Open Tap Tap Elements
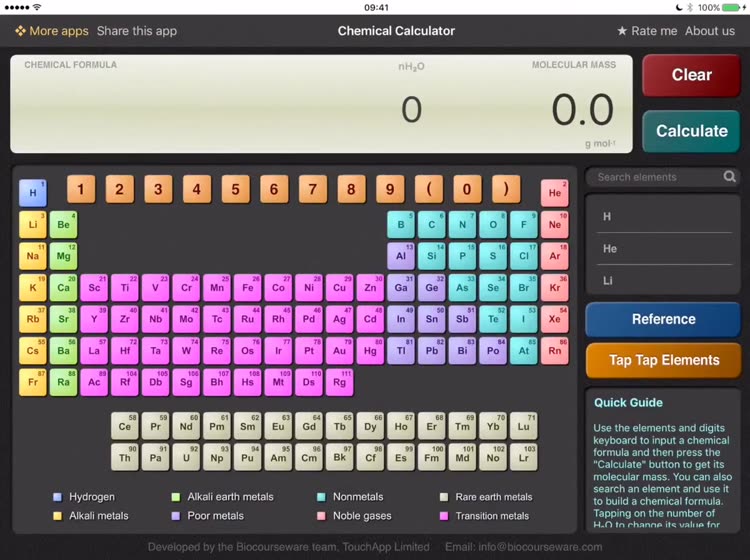The height and width of the screenshot is (560, 750). tap(663, 360)
